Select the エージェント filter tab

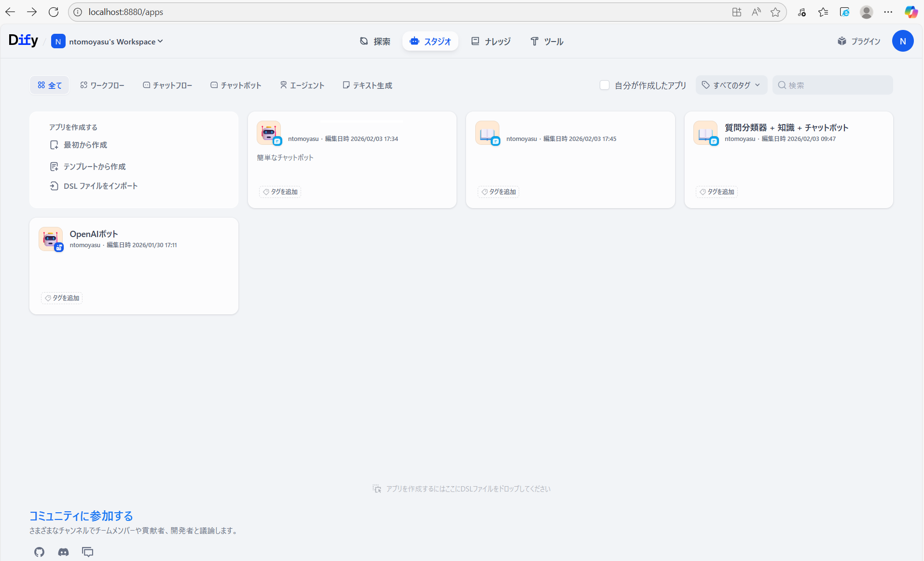coord(302,85)
